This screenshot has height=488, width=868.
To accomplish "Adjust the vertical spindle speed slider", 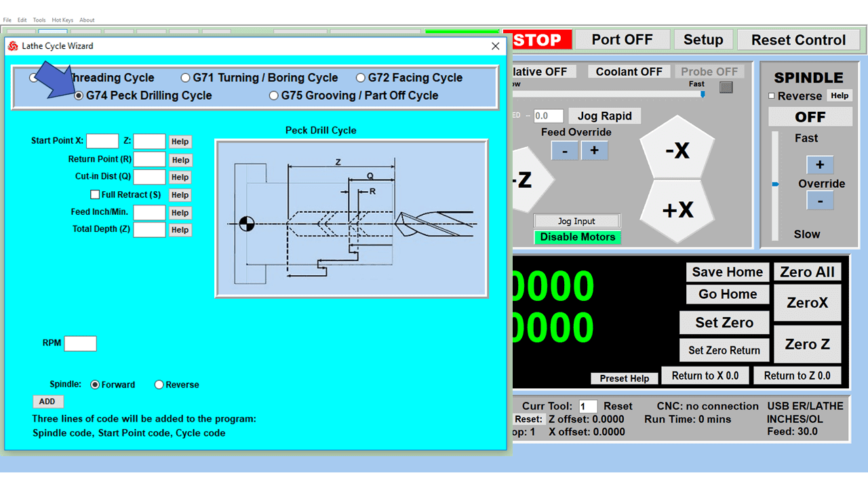I will 775,184.
